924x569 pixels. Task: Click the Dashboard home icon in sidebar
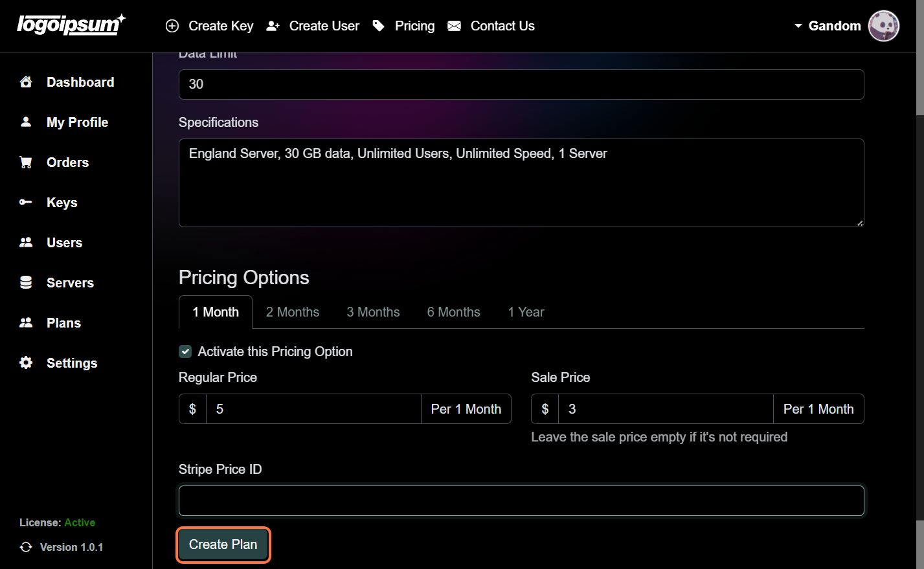[x=26, y=82]
